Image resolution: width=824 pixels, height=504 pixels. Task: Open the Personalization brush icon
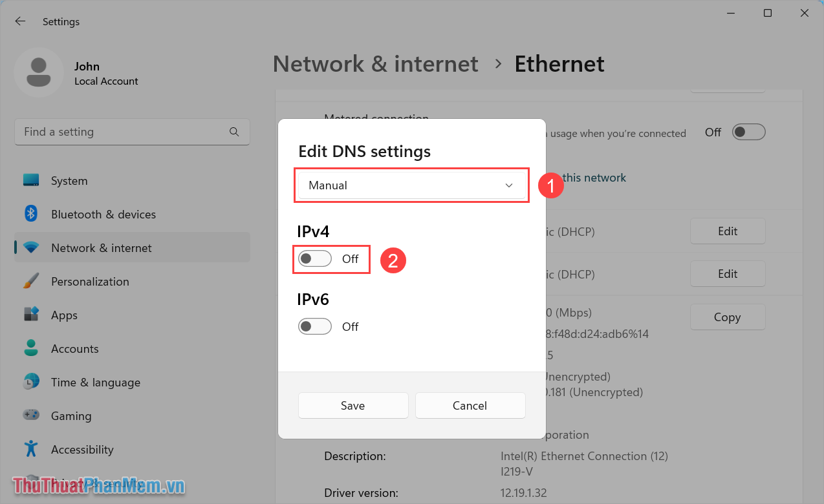point(31,281)
